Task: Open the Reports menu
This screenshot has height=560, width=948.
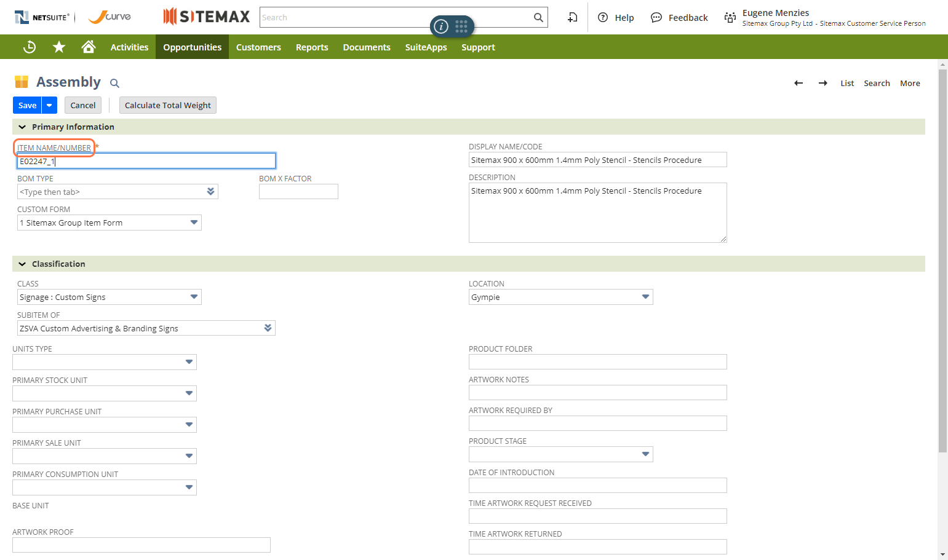Action: [x=312, y=47]
